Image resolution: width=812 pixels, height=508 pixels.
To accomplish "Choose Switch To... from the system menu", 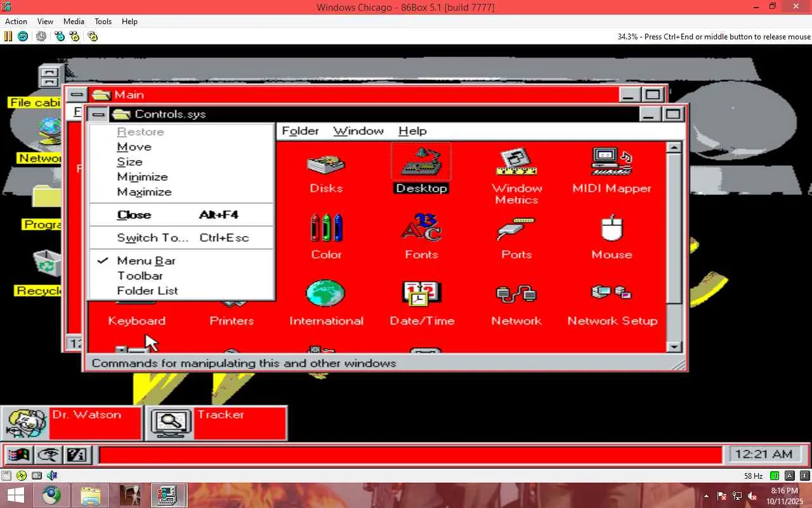I will pyautogui.click(x=181, y=237).
